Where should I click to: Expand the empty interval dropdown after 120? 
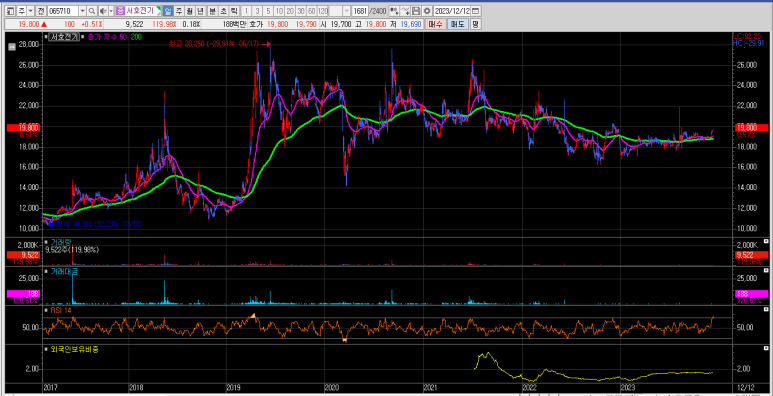click(346, 11)
